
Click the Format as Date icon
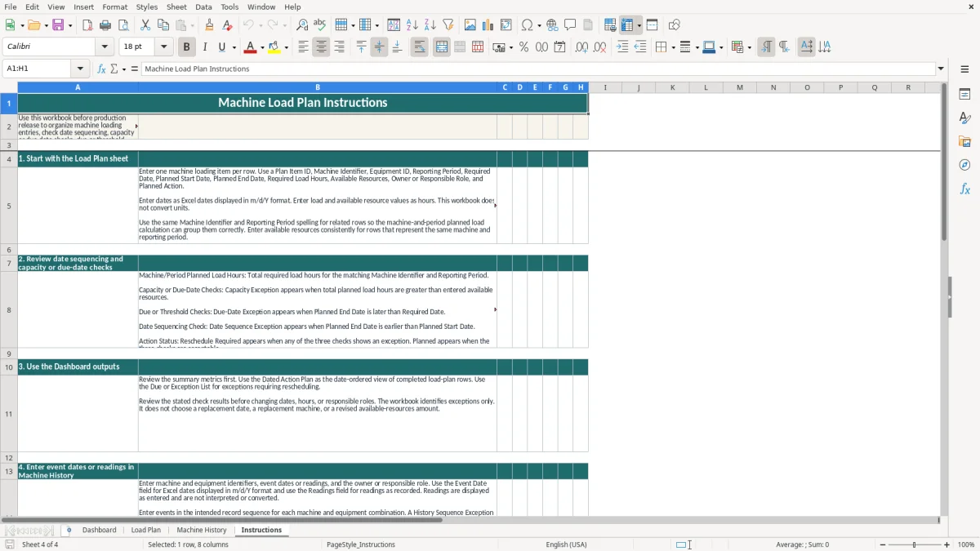click(x=559, y=47)
